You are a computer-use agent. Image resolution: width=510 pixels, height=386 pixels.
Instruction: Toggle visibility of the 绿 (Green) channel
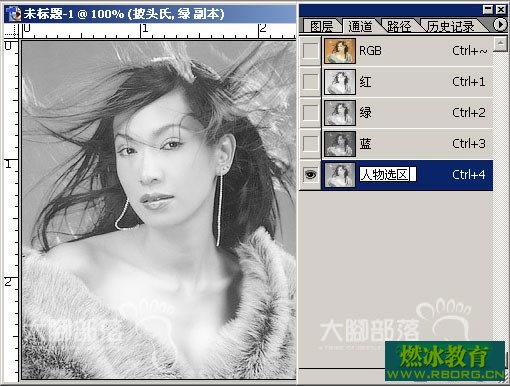[310, 113]
